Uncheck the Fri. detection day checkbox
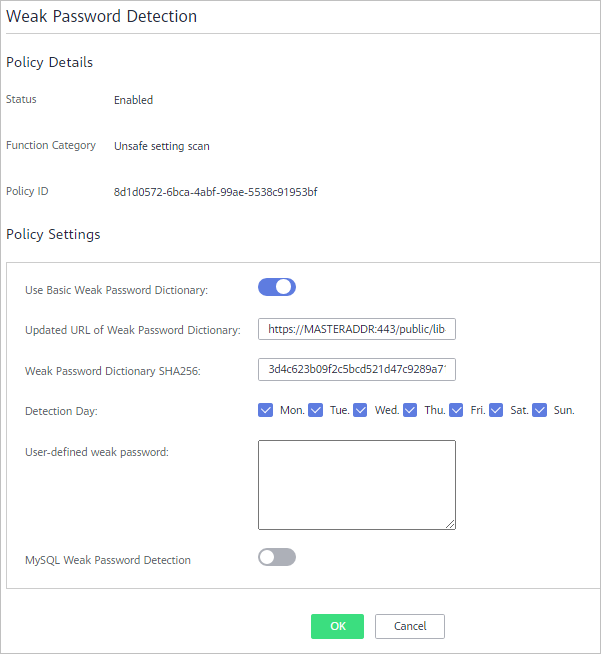Image resolution: width=601 pixels, height=654 pixels. click(x=456, y=410)
